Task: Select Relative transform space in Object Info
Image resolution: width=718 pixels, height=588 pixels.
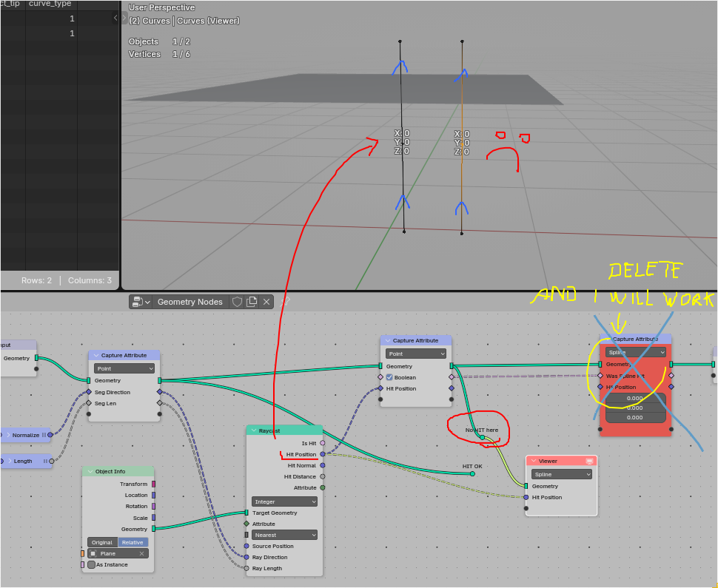Action: point(132,542)
